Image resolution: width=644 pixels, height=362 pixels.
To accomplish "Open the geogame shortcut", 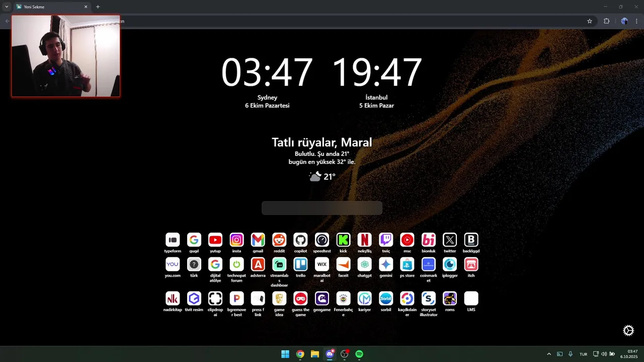I will [x=322, y=298].
